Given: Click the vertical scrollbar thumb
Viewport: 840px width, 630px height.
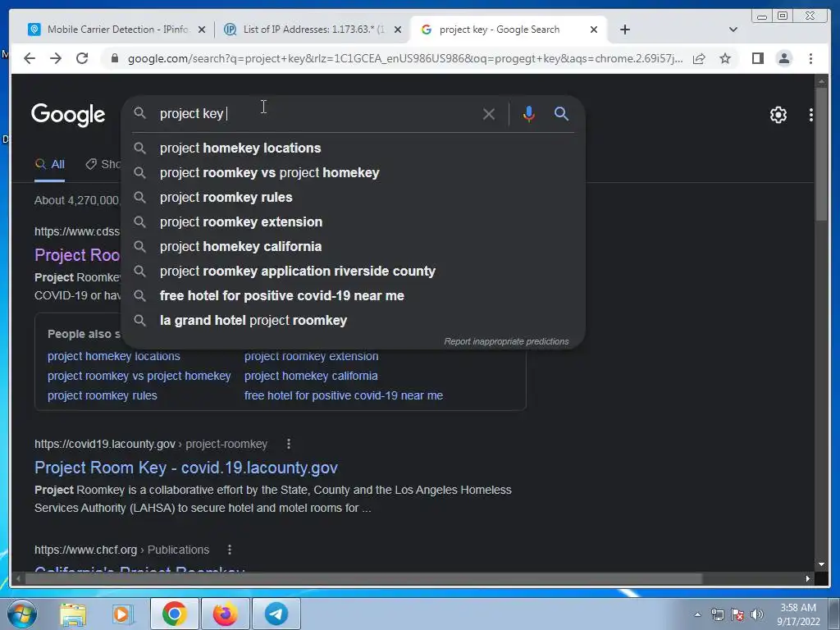Looking at the screenshot, I should pyautogui.click(x=821, y=153).
